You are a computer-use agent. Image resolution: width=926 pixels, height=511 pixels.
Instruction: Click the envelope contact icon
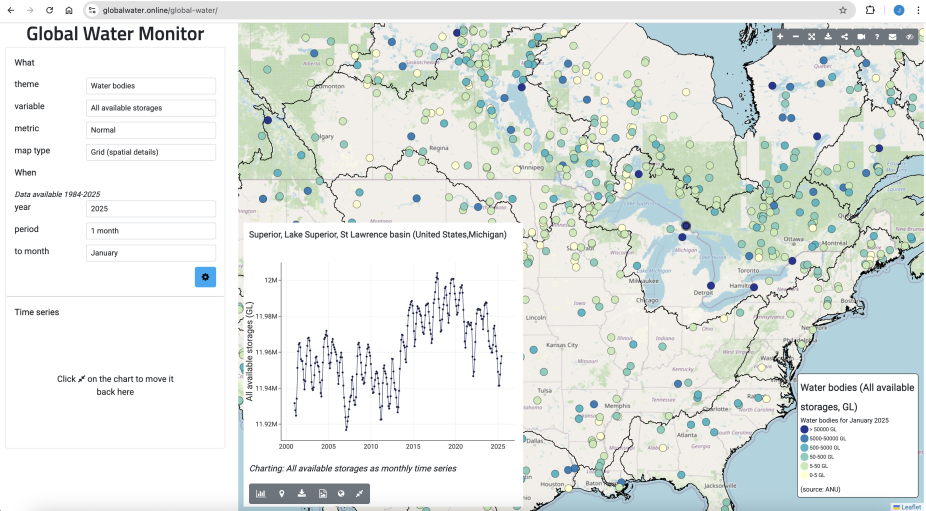[893, 37]
